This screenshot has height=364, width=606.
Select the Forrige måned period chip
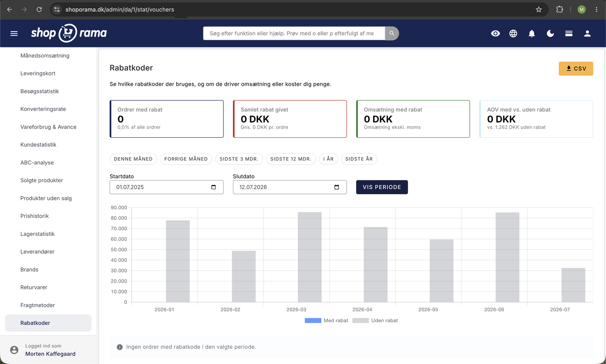coord(186,159)
